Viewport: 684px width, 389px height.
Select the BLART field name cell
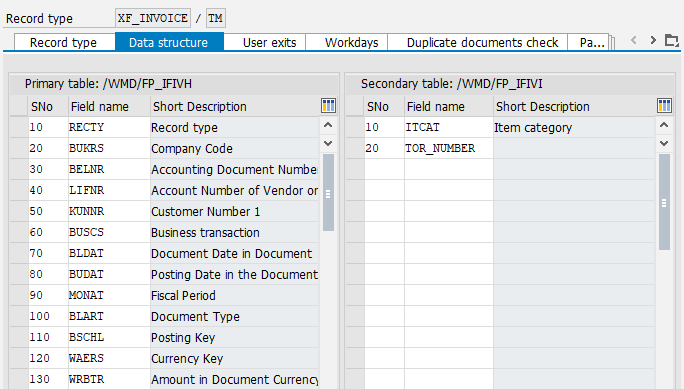click(109, 316)
